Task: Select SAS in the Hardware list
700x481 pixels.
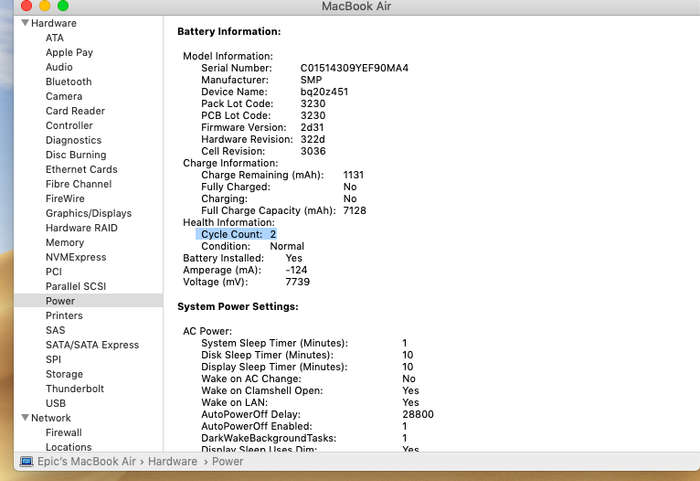Action: pyautogui.click(x=55, y=330)
